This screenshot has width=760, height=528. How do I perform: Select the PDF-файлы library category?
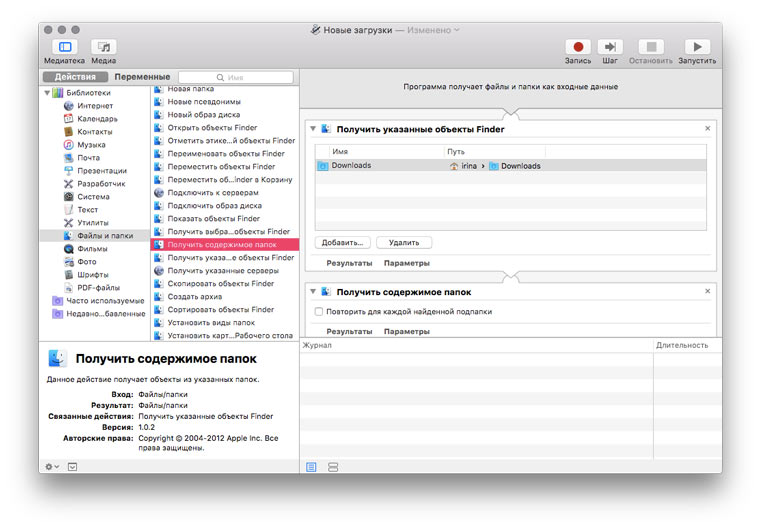[98, 288]
